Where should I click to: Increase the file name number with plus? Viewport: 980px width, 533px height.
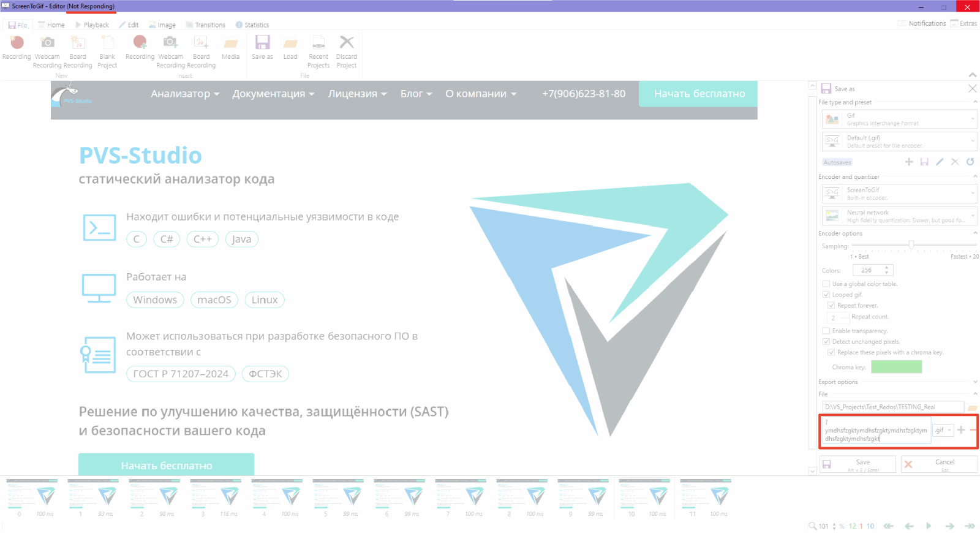coord(961,430)
